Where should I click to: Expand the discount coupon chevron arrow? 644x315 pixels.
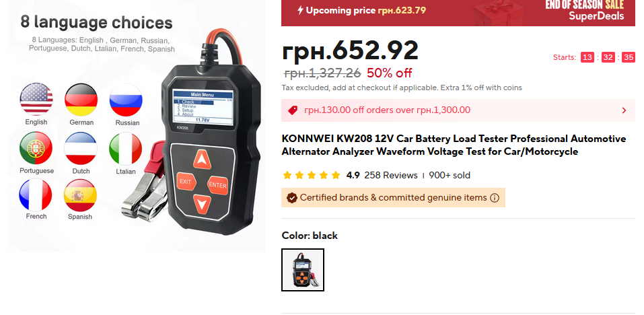(x=624, y=110)
